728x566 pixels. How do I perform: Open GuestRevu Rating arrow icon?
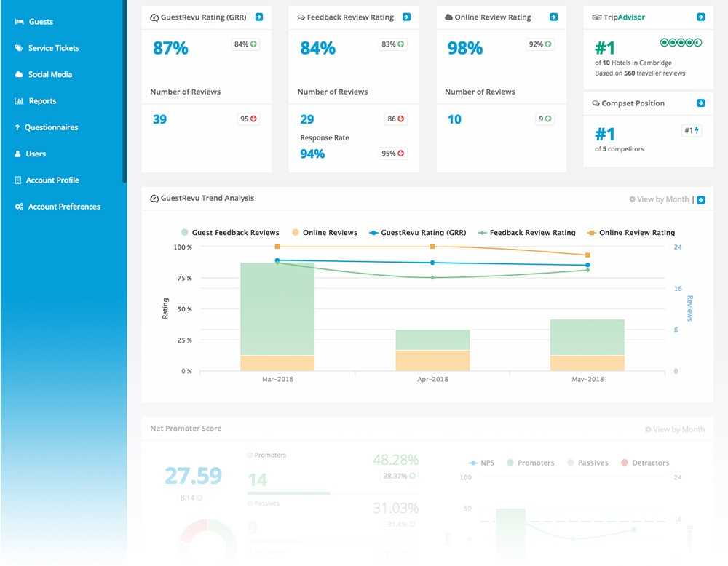(x=259, y=17)
